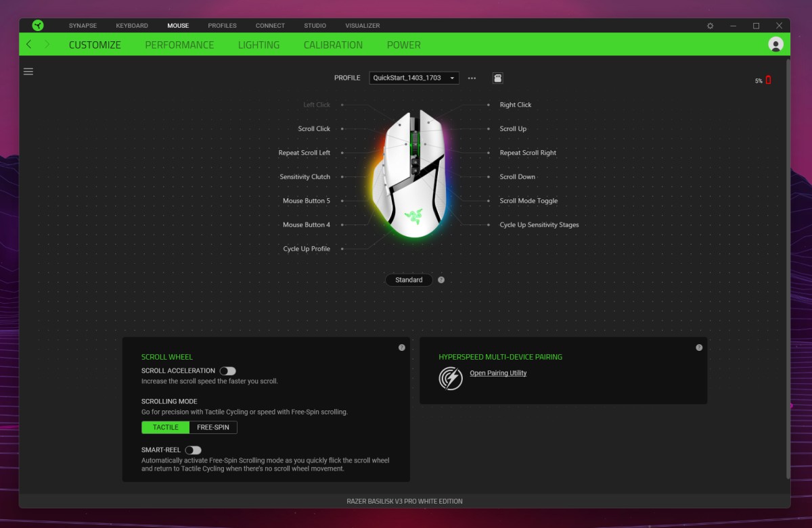Enable the Scroll Acceleration toggle
This screenshot has width=812, height=528.
[x=227, y=371]
